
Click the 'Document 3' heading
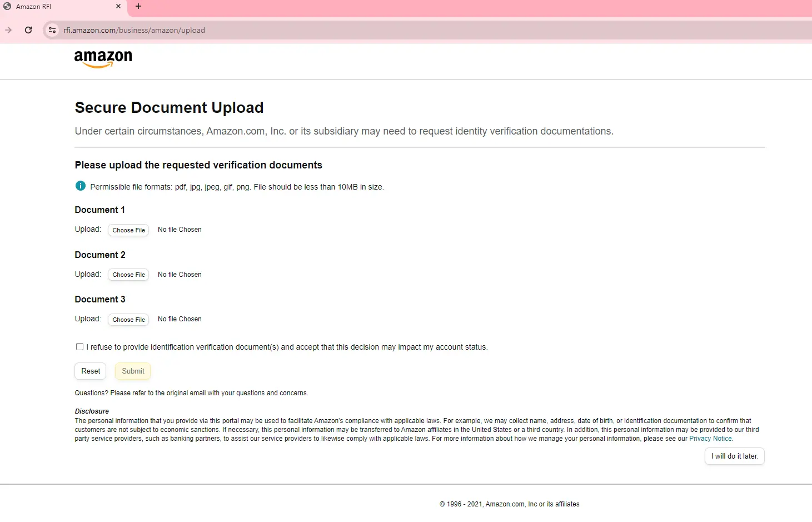(x=100, y=299)
